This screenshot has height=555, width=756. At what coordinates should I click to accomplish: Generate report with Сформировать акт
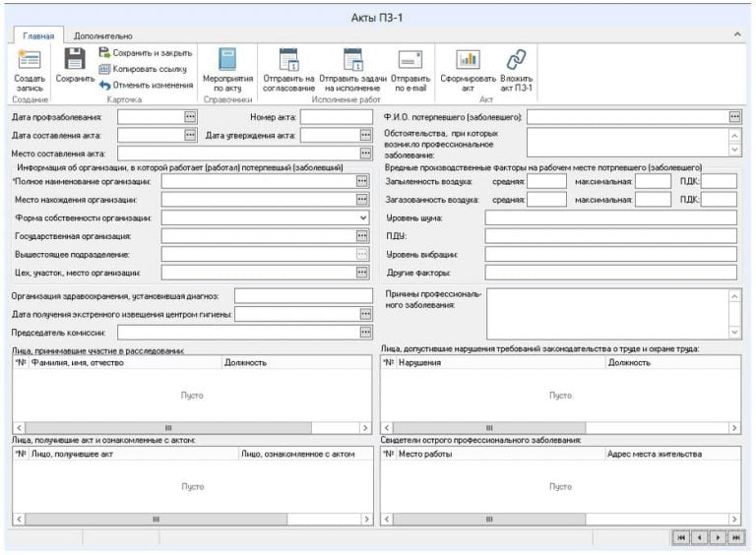(468, 70)
